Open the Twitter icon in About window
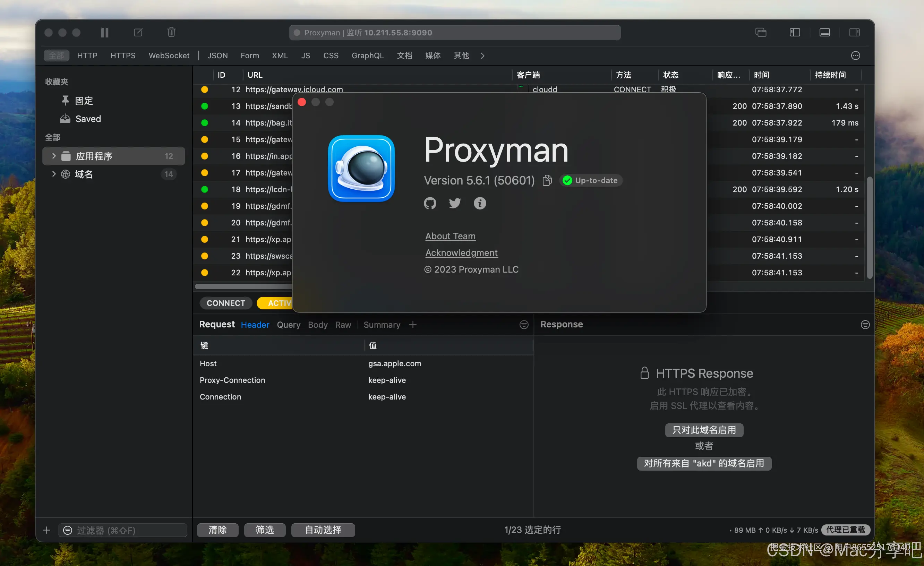The height and width of the screenshot is (566, 924). (x=455, y=203)
